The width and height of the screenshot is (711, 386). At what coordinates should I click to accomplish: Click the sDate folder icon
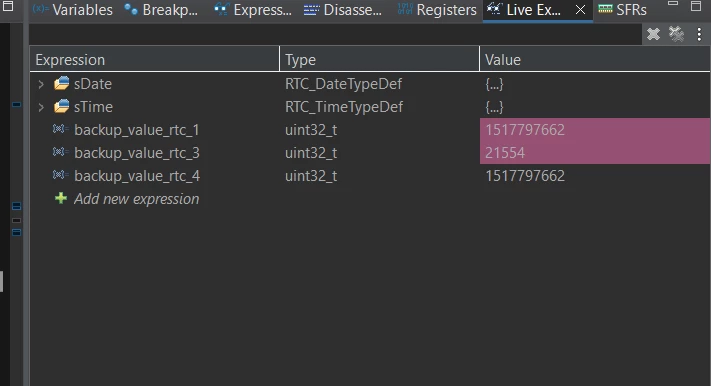(x=61, y=83)
